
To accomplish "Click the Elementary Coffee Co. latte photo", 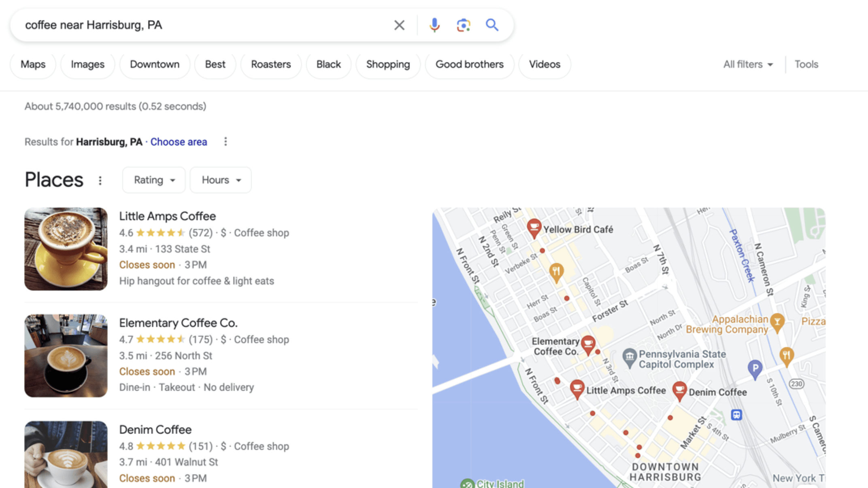I will (x=66, y=356).
